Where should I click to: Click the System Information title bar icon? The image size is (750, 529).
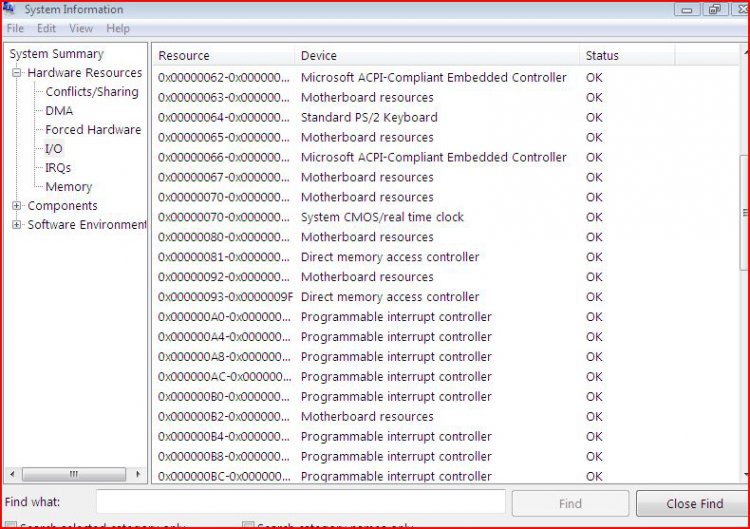tap(9, 8)
